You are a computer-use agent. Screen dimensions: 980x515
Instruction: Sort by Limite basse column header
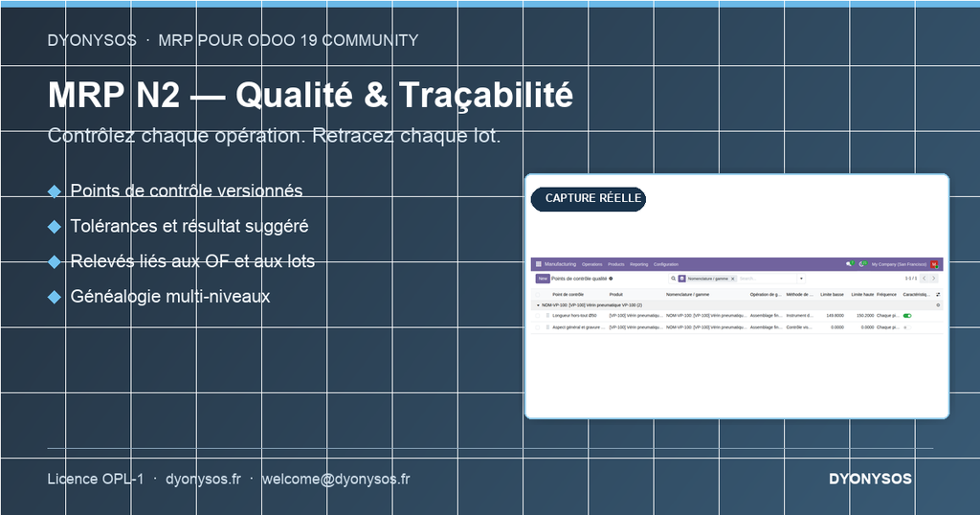pos(832,295)
